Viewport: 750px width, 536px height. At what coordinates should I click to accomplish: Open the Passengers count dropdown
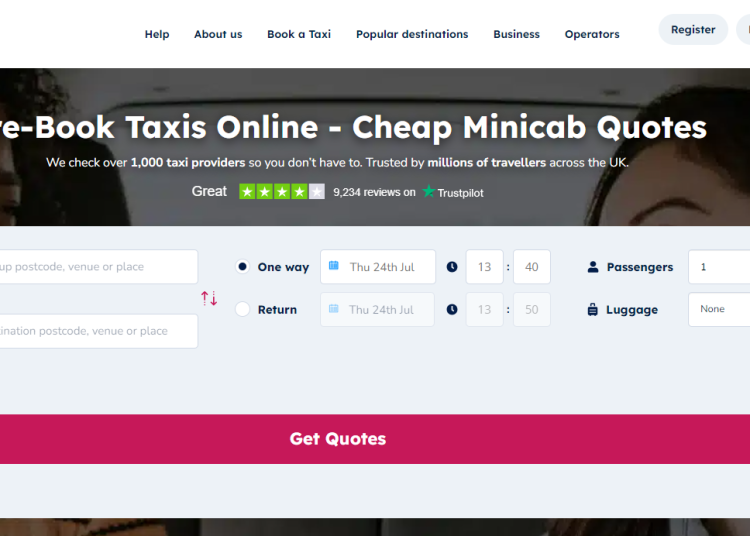[719, 267]
